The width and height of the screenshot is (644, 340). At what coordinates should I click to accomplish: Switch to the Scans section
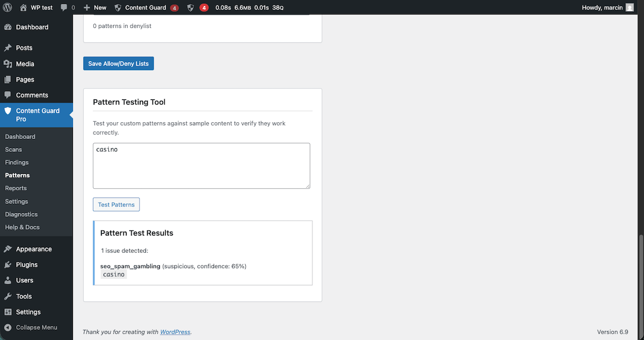tap(13, 149)
